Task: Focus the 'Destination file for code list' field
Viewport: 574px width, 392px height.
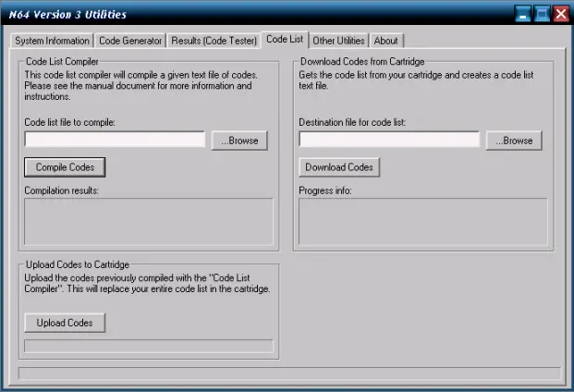Action: pyautogui.click(x=389, y=140)
